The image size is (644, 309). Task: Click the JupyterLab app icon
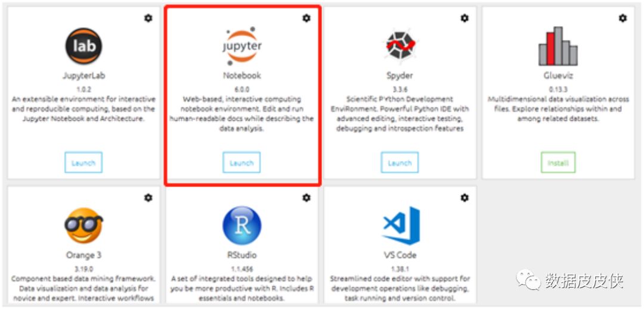tap(84, 45)
